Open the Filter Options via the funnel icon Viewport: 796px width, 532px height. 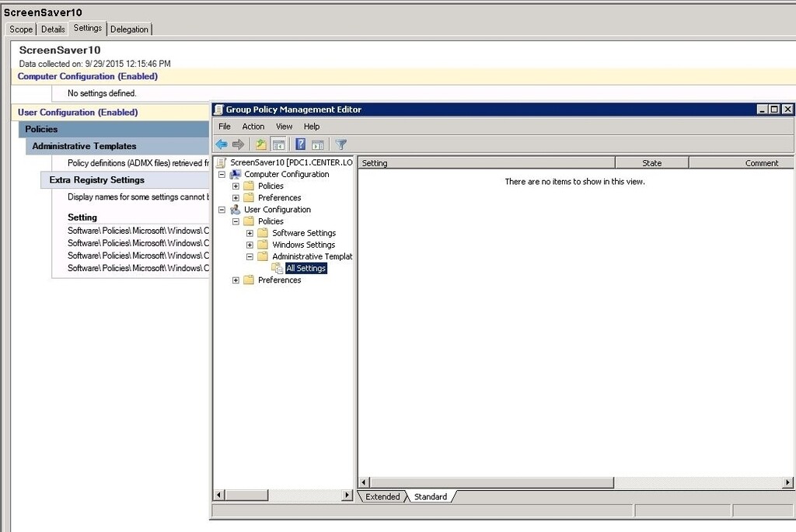point(340,144)
